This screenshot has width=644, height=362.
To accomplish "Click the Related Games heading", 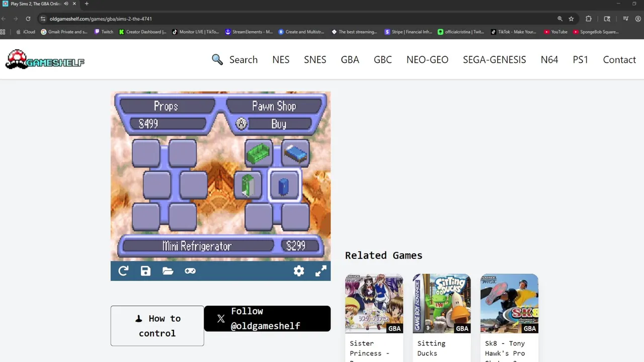I will (383, 255).
